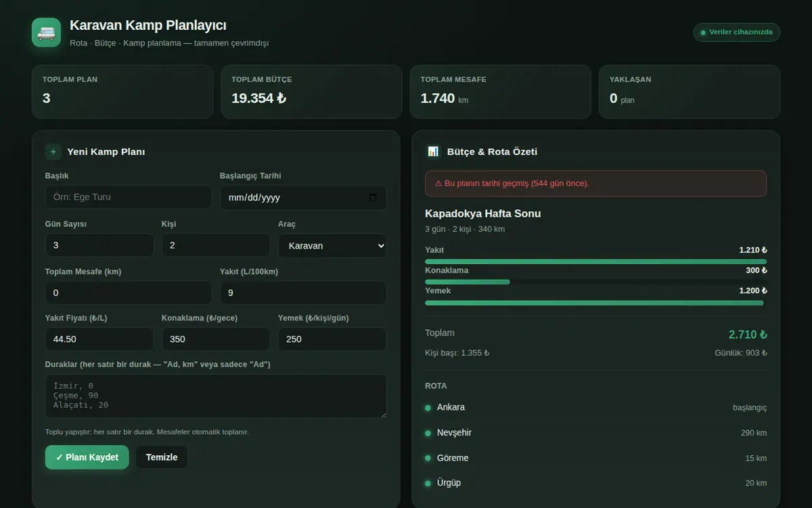Click the Yaklaşan stat card

point(690,91)
